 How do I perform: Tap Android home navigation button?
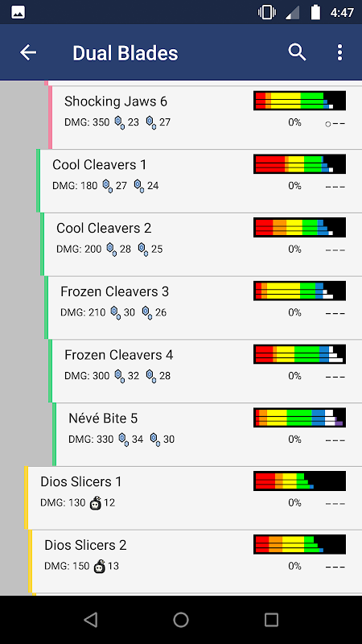(181, 620)
